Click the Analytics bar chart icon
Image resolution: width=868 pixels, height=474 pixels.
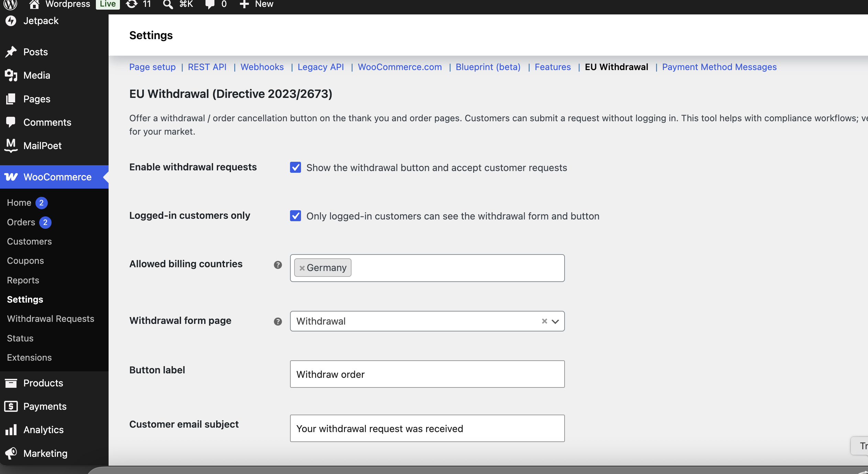tap(11, 430)
